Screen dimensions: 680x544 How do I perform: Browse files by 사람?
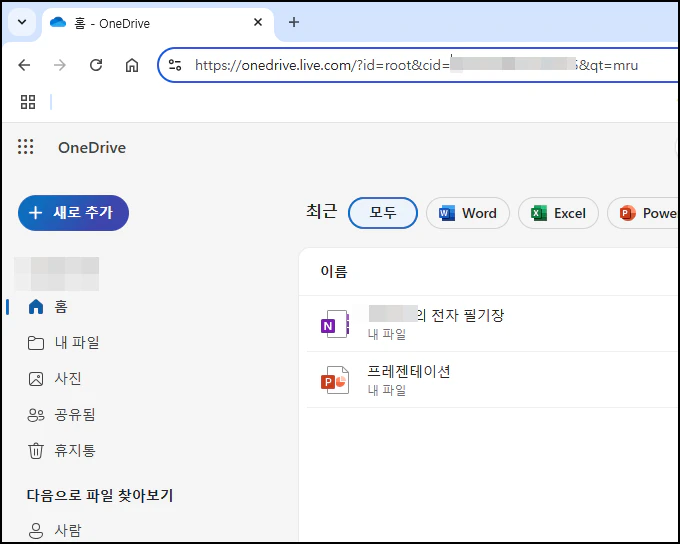pyautogui.click(x=55, y=530)
